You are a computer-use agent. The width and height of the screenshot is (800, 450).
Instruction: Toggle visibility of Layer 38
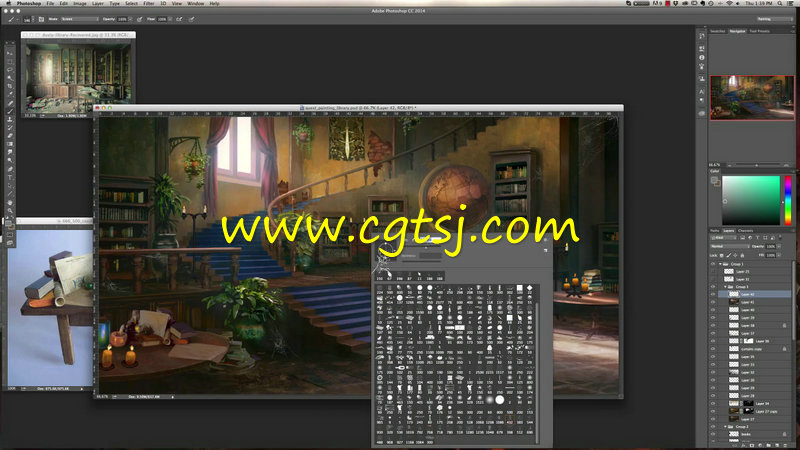tap(713, 326)
